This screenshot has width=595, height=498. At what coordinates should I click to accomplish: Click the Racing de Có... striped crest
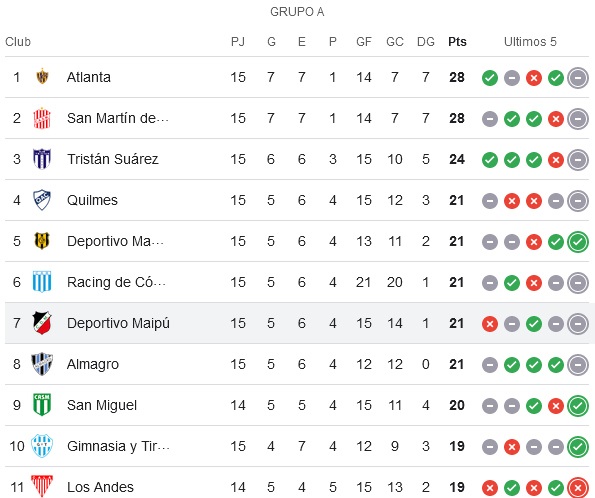[x=42, y=282]
